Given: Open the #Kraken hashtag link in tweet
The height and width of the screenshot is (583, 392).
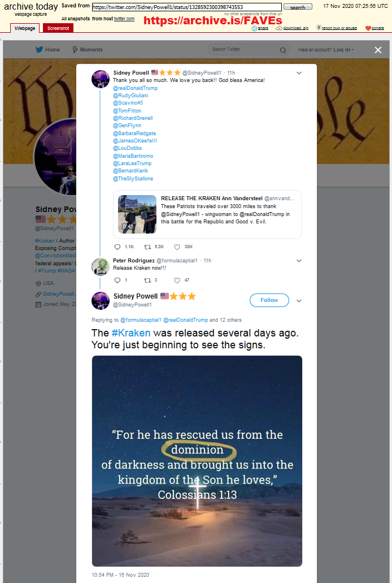Looking at the screenshot, I should (x=131, y=332).
